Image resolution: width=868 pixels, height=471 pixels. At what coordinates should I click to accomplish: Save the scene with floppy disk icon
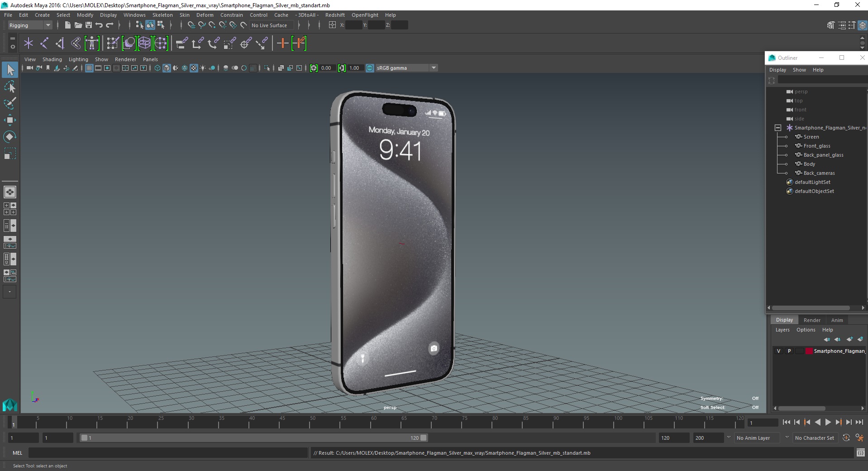(x=89, y=25)
